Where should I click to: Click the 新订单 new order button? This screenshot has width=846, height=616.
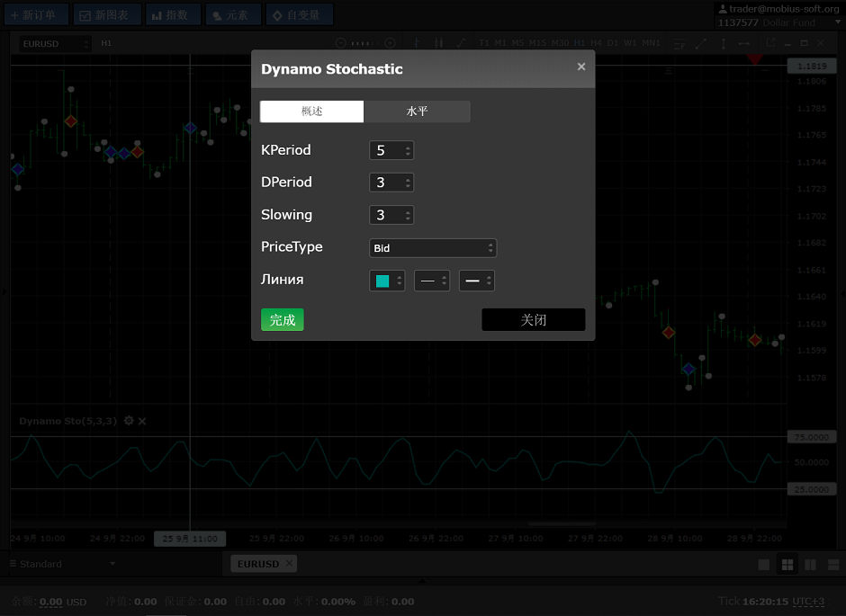[36, 14]
